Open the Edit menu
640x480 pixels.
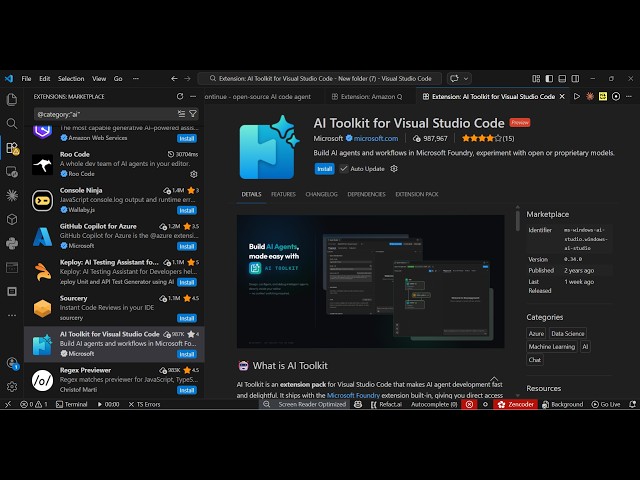44,78
